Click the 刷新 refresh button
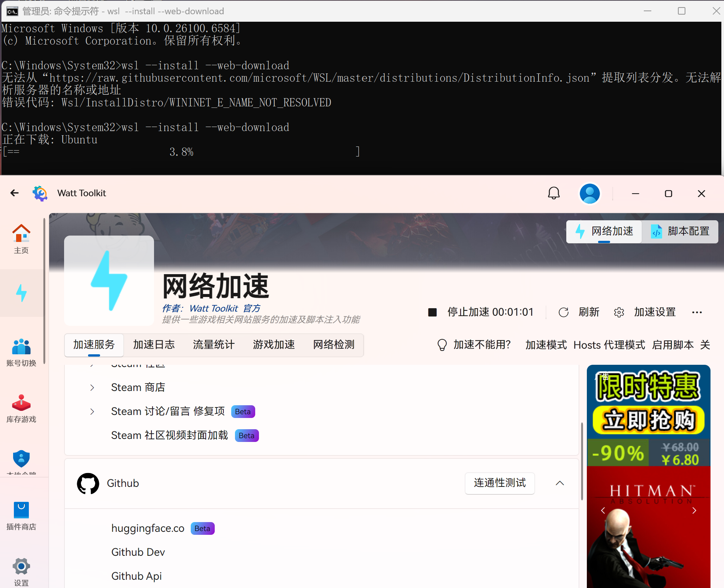Screen dimensions: 724x588 579,312
